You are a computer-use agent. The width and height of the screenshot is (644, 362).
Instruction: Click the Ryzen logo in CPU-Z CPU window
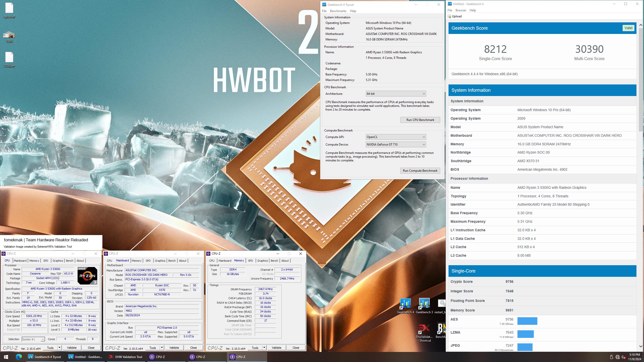pos(87,276)
